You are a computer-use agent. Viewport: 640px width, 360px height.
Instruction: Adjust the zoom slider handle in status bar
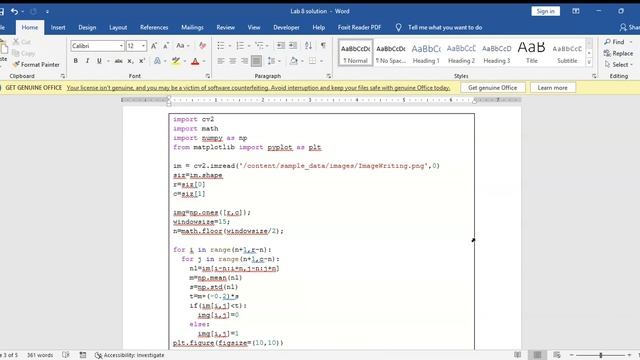pos(601,355)
